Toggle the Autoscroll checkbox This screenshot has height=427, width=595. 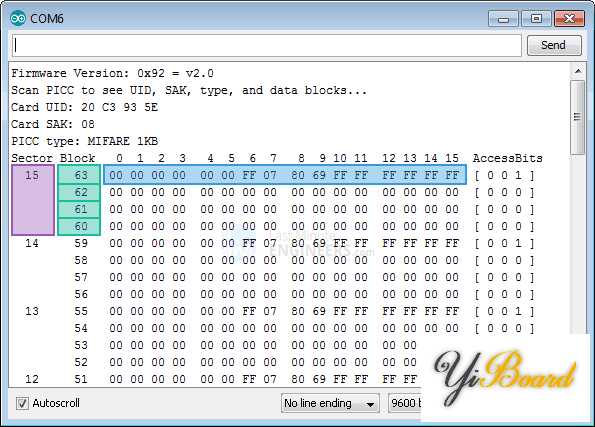click(22, 403)
